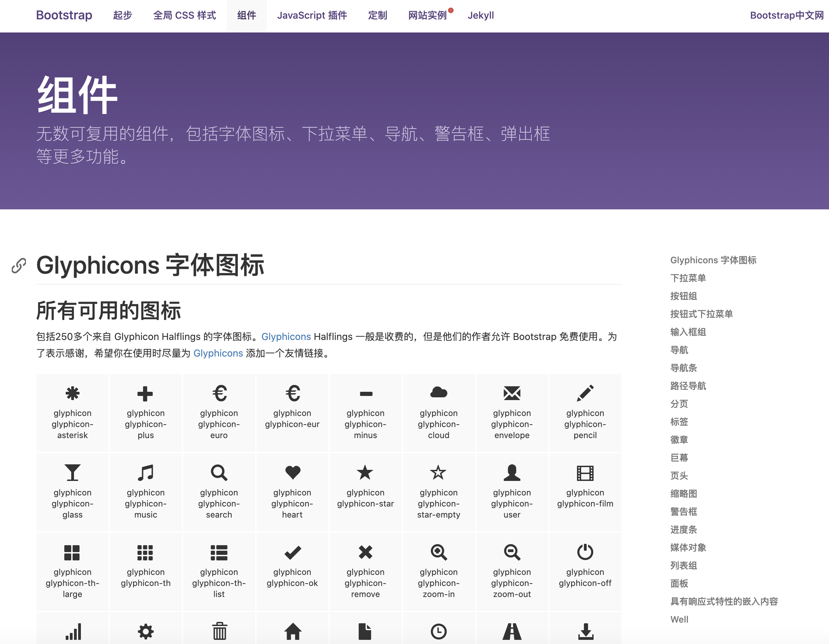Select the glyphicon-eur icon cell
829x644 pixels.
point(292,413)
